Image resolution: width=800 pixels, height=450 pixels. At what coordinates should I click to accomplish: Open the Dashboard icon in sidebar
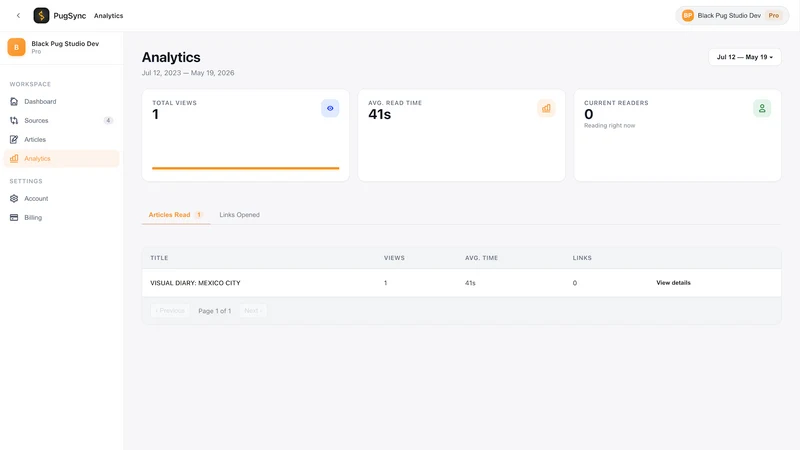click(14, 102)
